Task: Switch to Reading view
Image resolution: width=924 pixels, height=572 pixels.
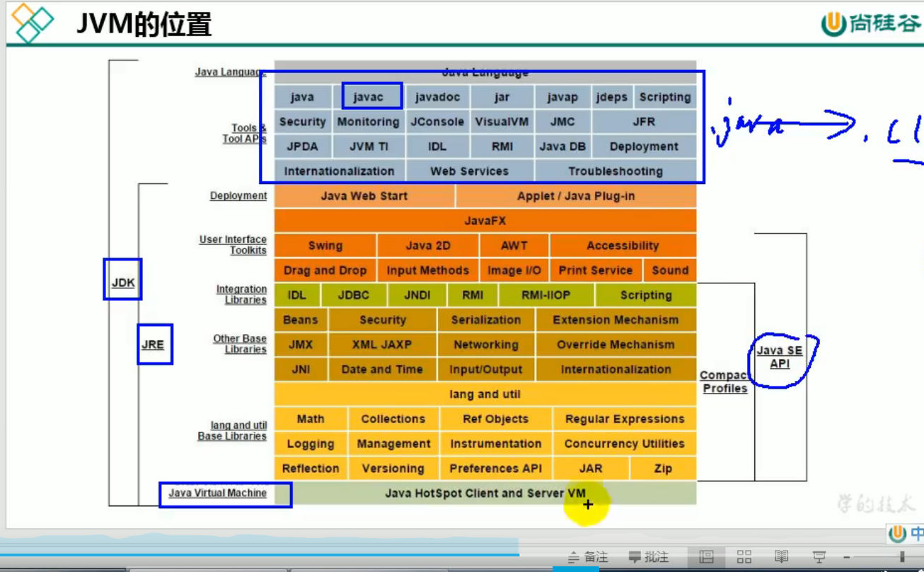Action: click(782, 556)
